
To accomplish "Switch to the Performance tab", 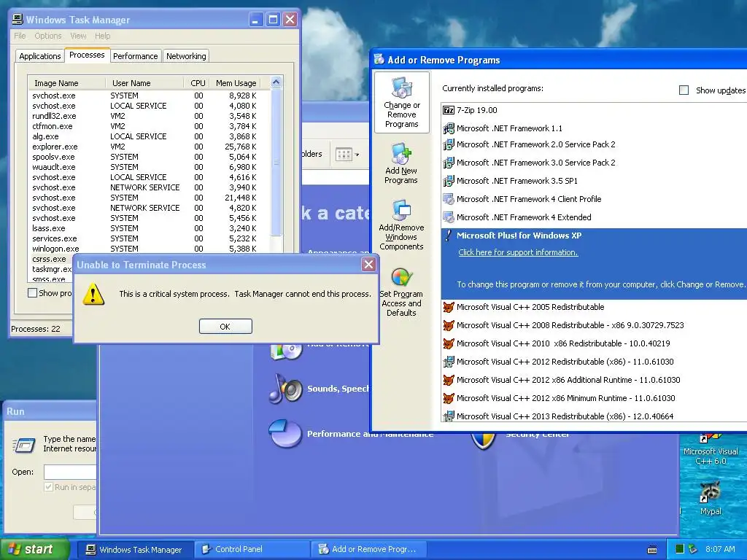I will [x=135, y=56].
